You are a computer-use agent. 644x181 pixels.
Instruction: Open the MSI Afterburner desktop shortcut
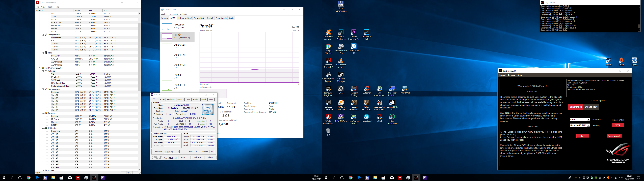pyautogui.click(x=379, y=89)
